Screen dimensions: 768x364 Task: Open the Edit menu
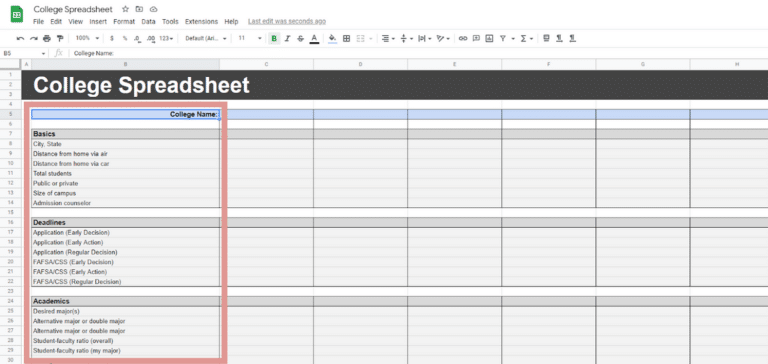point(56,22)
